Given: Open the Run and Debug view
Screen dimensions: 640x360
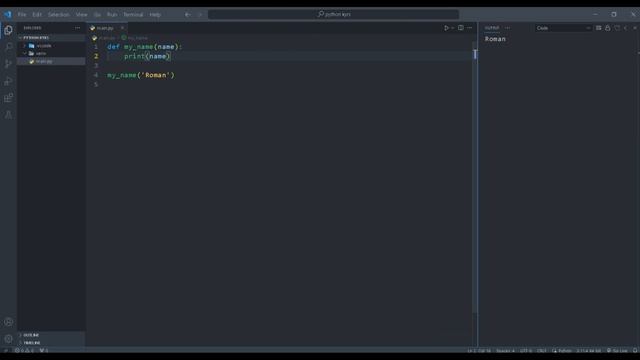Looking at the screenshot, I should [8, 81].
